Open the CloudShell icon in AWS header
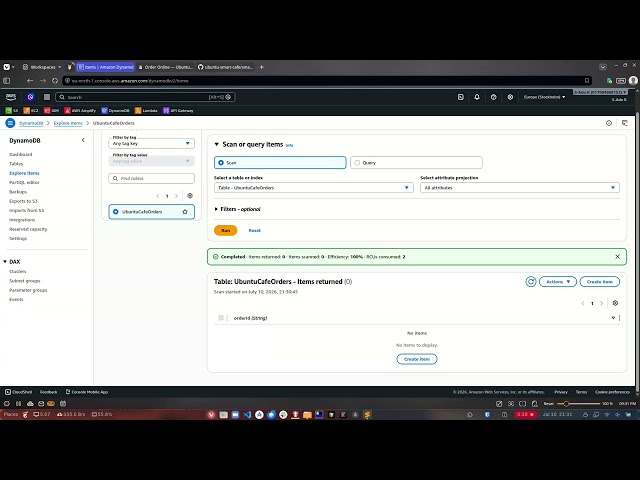640x480 pixels. pyautogui.click(x=460, y=97)
